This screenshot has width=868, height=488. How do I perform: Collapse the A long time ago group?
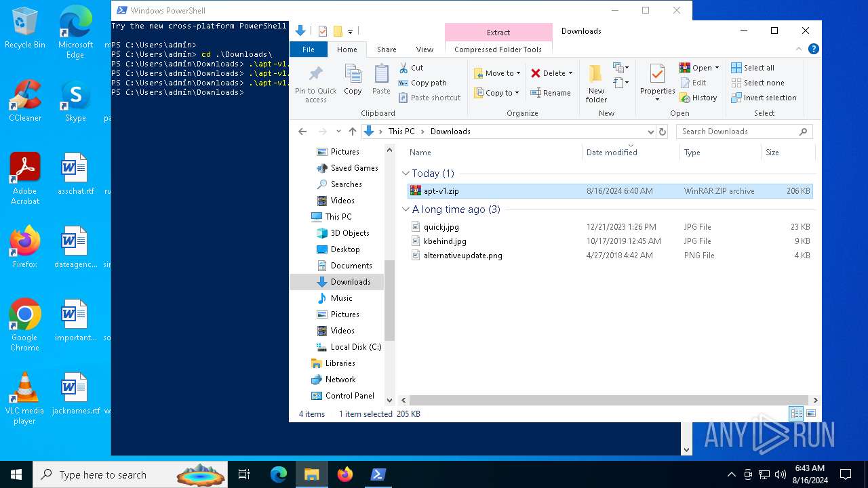[406, 209]
